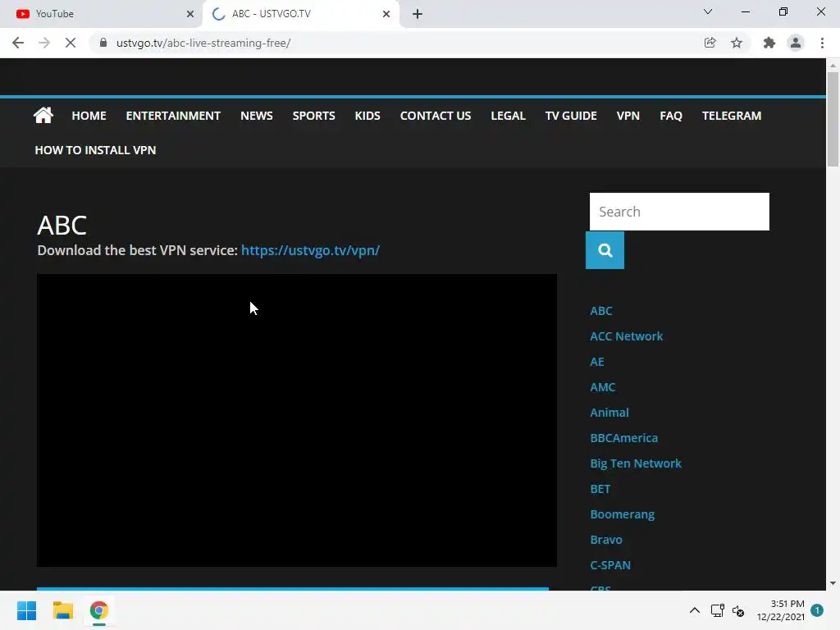840x630 pixels.
Task: Click the browser forward arrow
Action: point(44,43)
